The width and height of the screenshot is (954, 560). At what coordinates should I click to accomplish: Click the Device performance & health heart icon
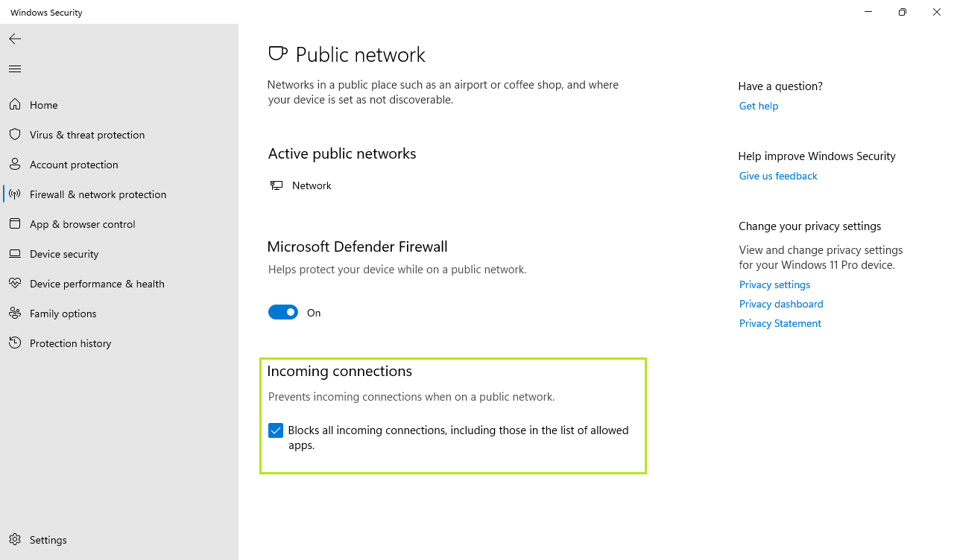[x=15, y=284]
